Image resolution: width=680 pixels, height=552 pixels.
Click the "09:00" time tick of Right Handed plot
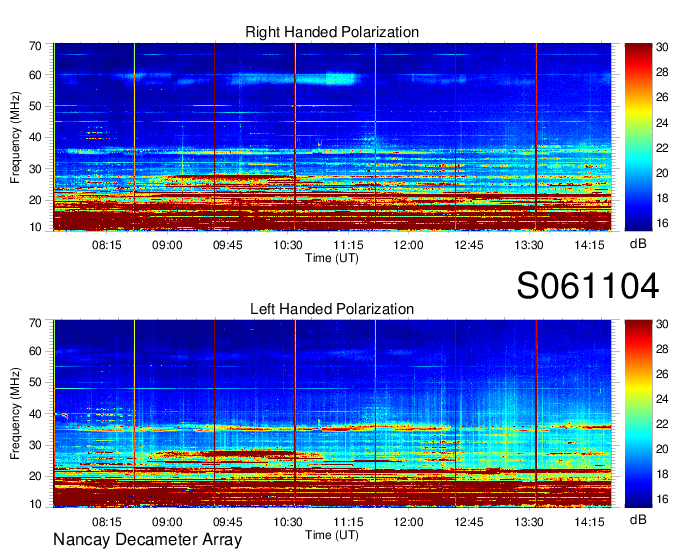tap(167, 245)
